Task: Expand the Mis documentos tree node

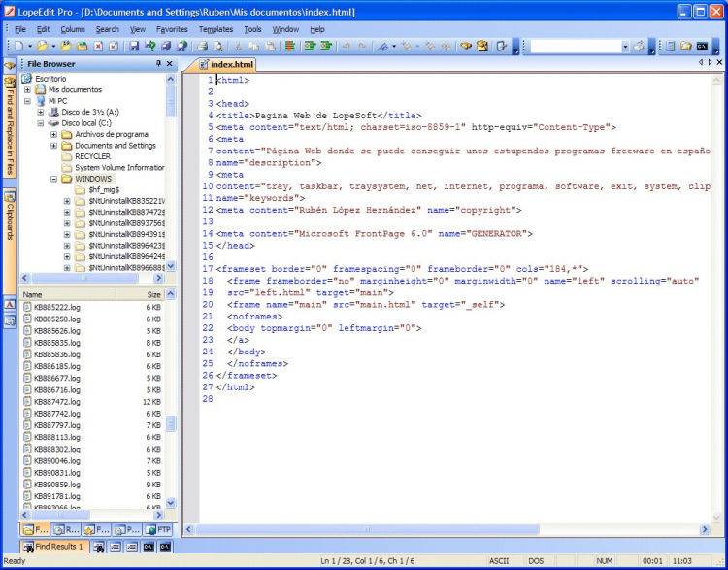Action: [x=28, y=89]
